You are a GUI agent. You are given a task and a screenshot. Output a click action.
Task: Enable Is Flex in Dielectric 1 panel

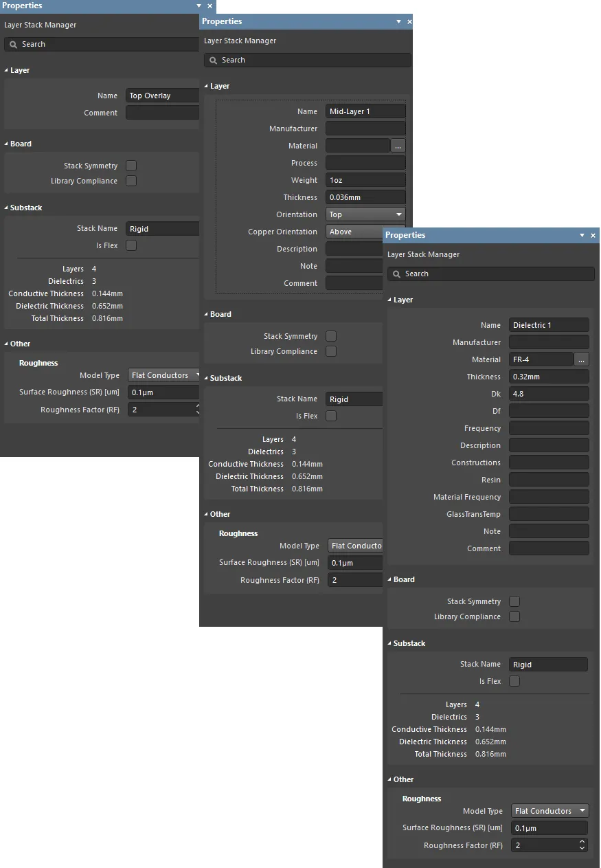[514, 681]
